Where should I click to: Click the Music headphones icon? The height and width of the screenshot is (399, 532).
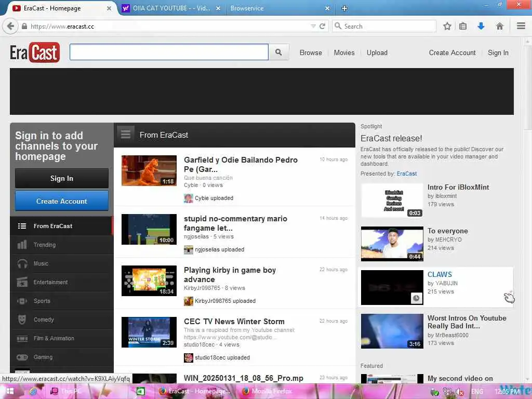click(x=22, y=263)
